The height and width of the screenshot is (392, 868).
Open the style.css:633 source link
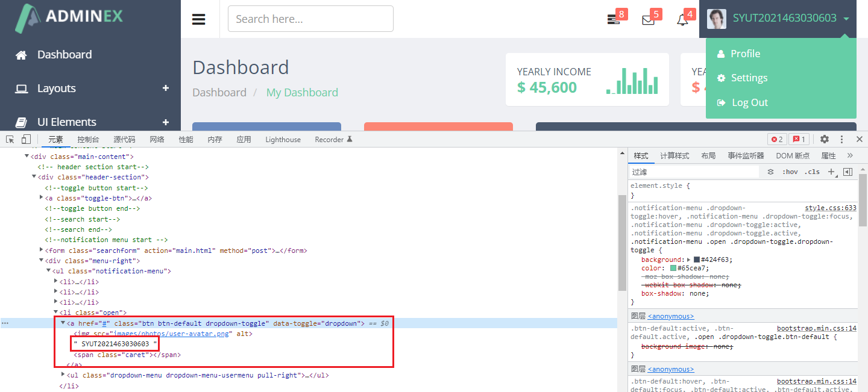pos(830,208)
